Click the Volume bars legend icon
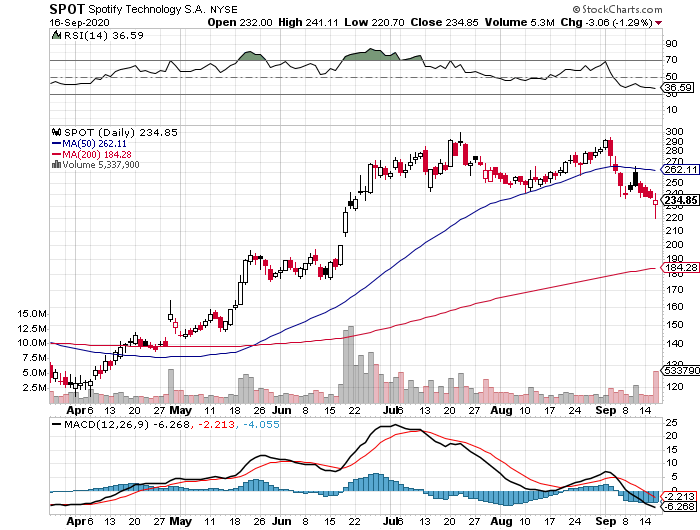This screenshot has height=530, width=700. pyautogui.click(x=56, y=165)
